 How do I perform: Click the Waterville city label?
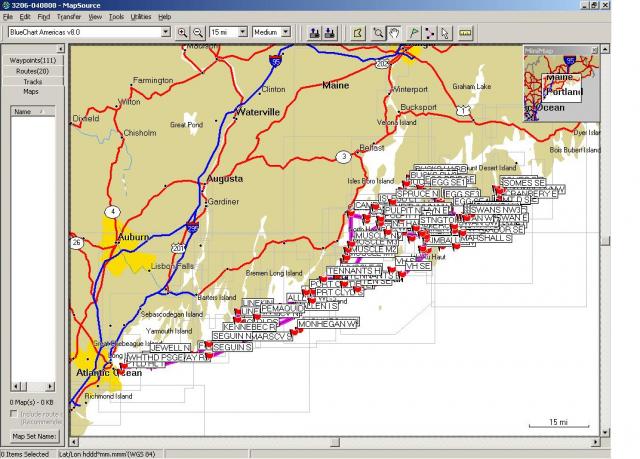click(x=258, y=112)
